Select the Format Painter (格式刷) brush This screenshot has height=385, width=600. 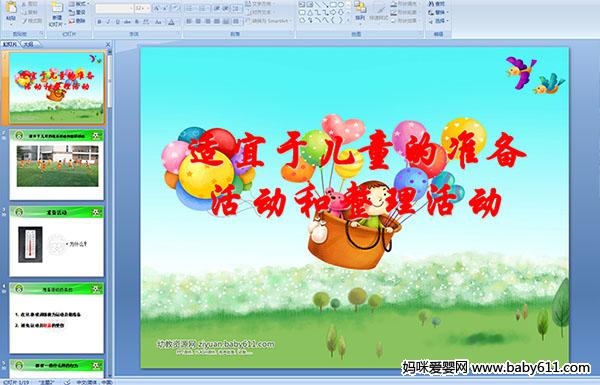point(32,21)
